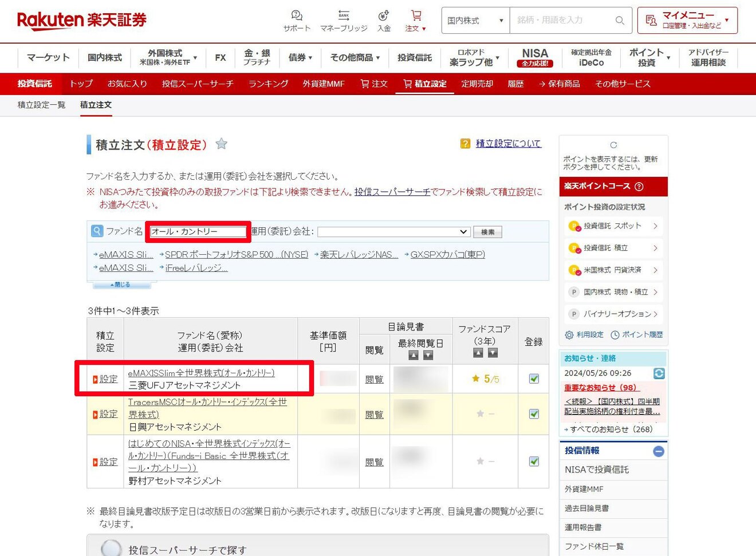Open バイナリーオプション point setting
The width and height of the screenshot is (756, 556).
[x=613, y=314]
